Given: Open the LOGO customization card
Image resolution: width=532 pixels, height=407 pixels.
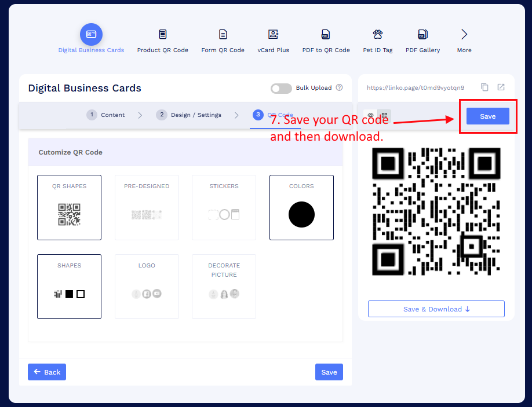Looking at the screenshot, I should point(147,287).
